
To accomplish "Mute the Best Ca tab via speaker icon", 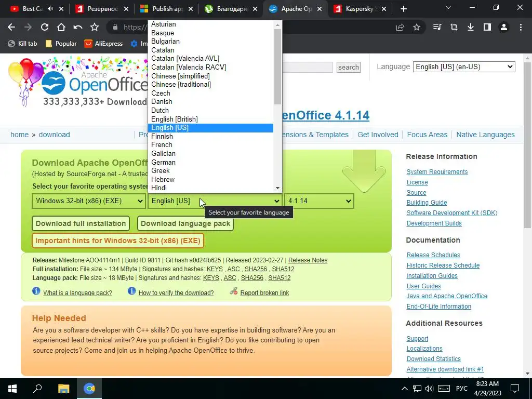I will point(50,9).
